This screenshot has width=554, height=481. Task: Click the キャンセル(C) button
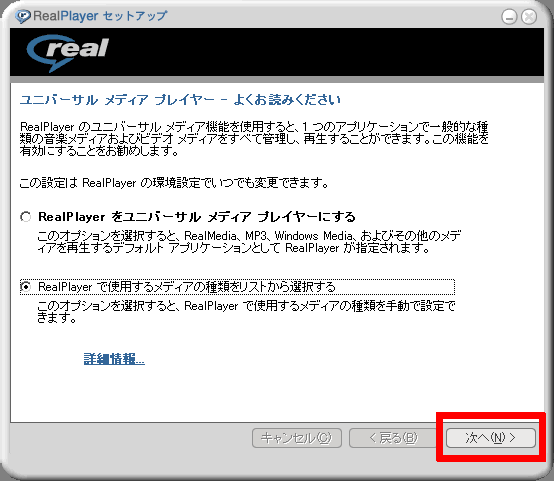pos(297,438)
